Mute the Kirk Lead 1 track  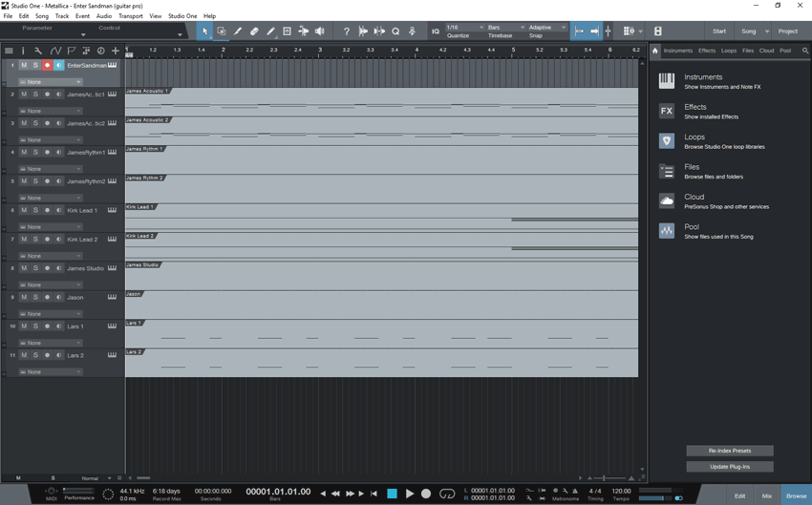[24, 210]
